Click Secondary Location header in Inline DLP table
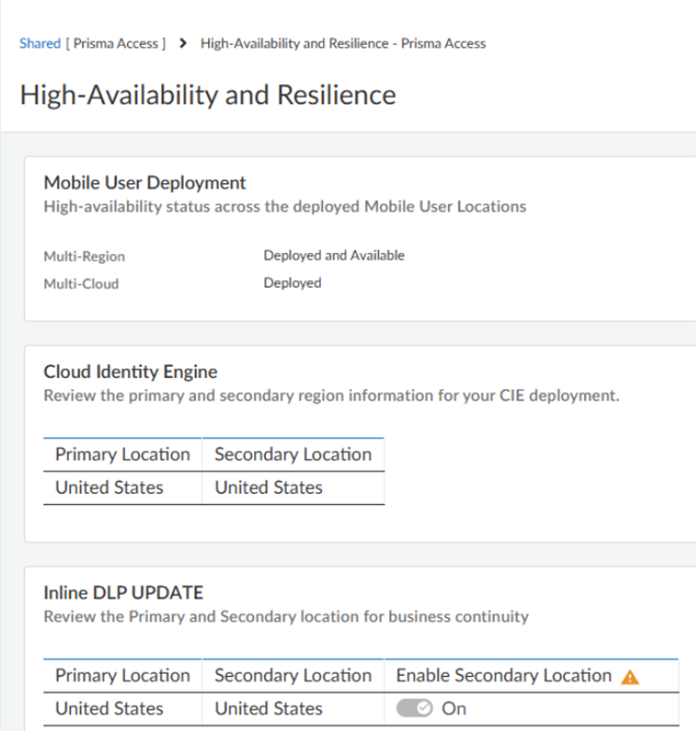The image size is (700, 731). (x=293, y=676)
